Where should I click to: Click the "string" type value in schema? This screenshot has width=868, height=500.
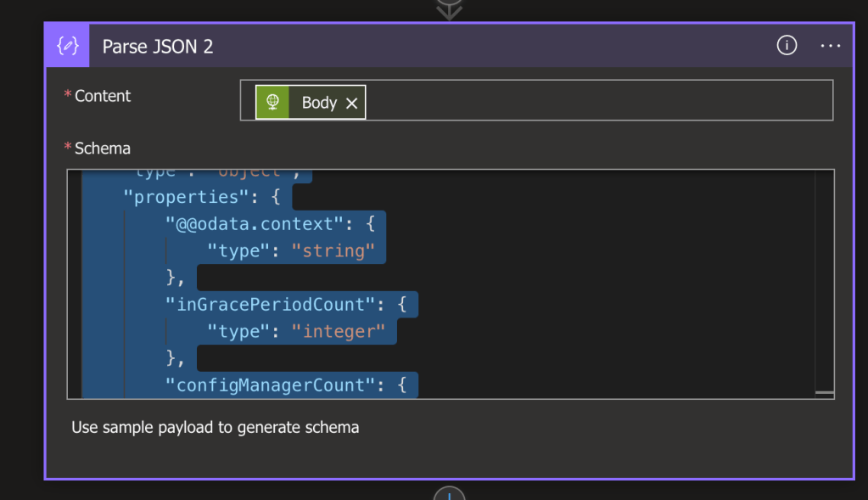333,251
